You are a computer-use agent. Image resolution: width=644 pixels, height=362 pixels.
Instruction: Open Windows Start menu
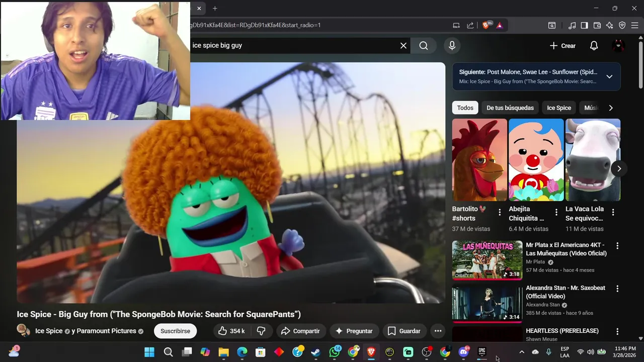149,352
